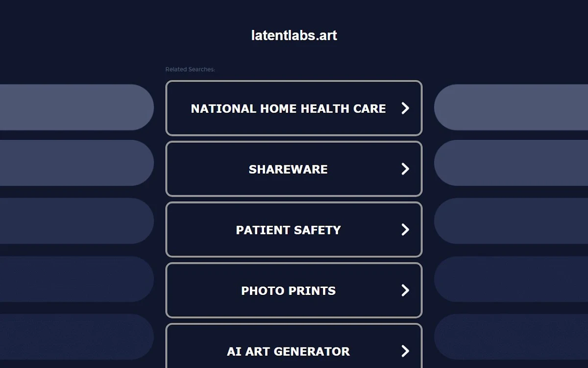Click left decorative pill beside PHOTO PRINTS
This screenshot has width=588, height=368.
pyautogui.click(x=77, y=279)
